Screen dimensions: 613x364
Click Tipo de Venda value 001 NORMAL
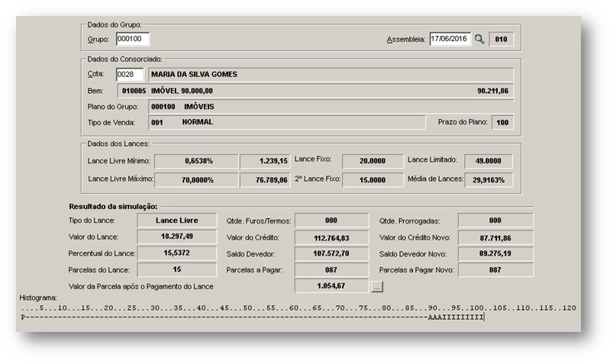(x=287, y=122)
